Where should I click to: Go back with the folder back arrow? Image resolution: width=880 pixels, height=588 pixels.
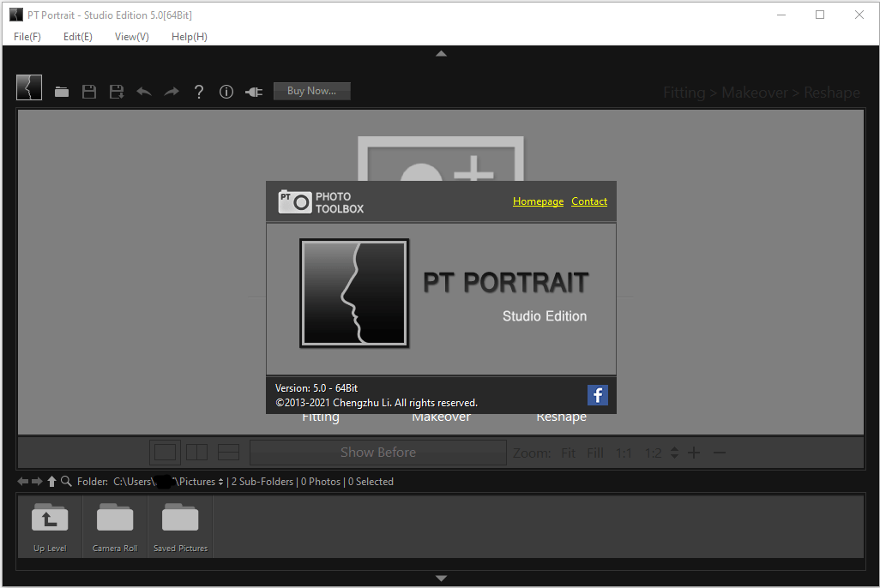click(22, 482)
